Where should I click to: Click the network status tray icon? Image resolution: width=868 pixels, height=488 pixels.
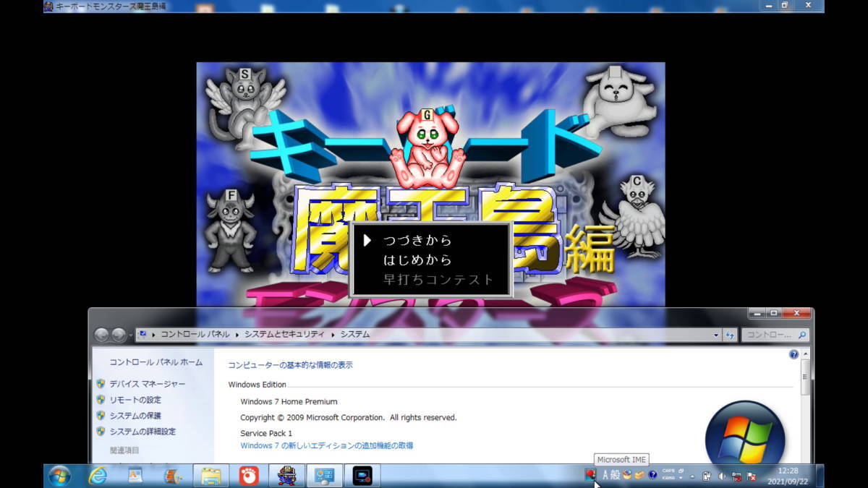[736, 477]
